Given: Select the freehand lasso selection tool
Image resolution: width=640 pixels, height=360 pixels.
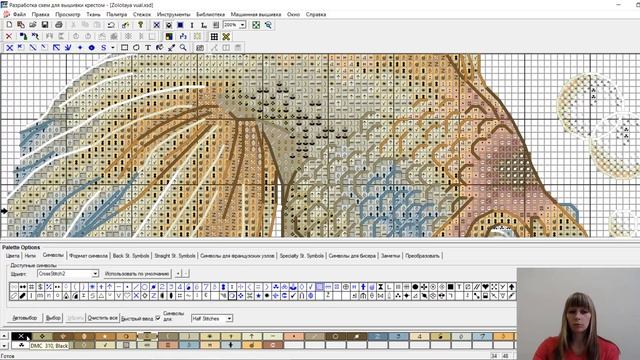Looking at the screenshot, I should tap(136, 48).
